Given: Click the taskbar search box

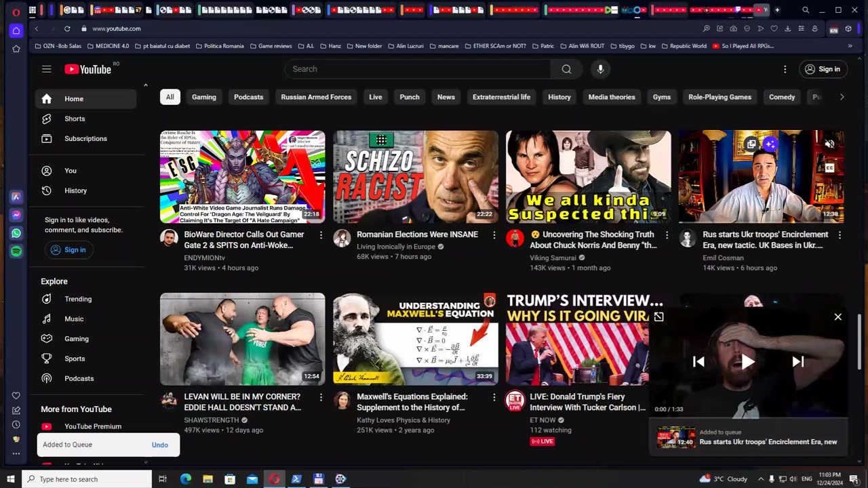Looking at the screenshot, I should pos(87,479).
